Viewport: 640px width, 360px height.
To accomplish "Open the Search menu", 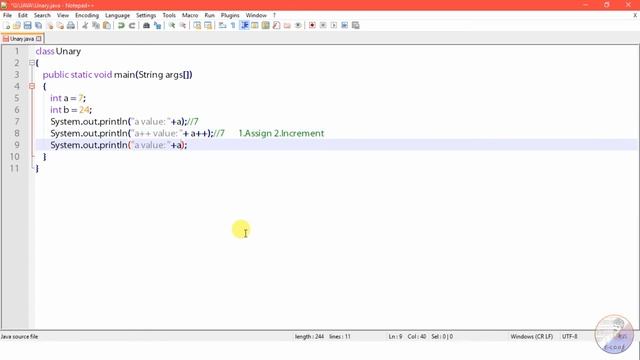I will (42, 15).
